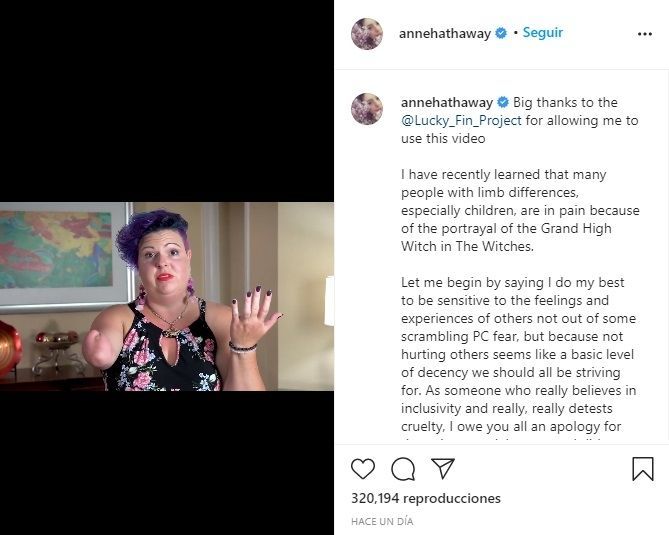Click the black area above the video

click(x=167, y=101)
